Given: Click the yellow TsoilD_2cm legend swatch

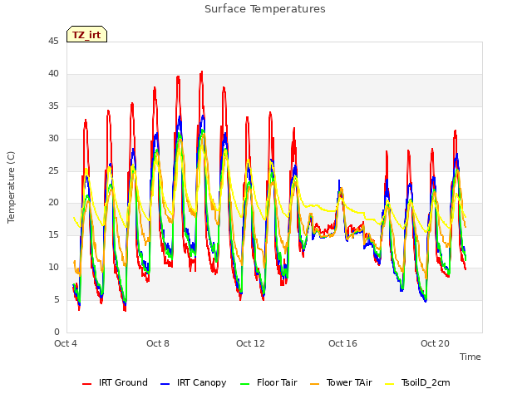Looking at the screenshot, I should pyautogui.click(x=390, y=384).
